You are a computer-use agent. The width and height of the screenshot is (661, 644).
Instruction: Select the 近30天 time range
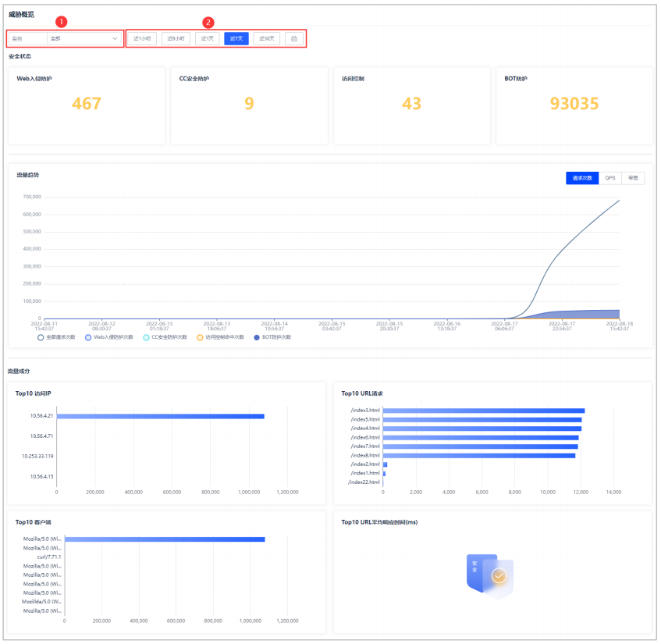267,38
